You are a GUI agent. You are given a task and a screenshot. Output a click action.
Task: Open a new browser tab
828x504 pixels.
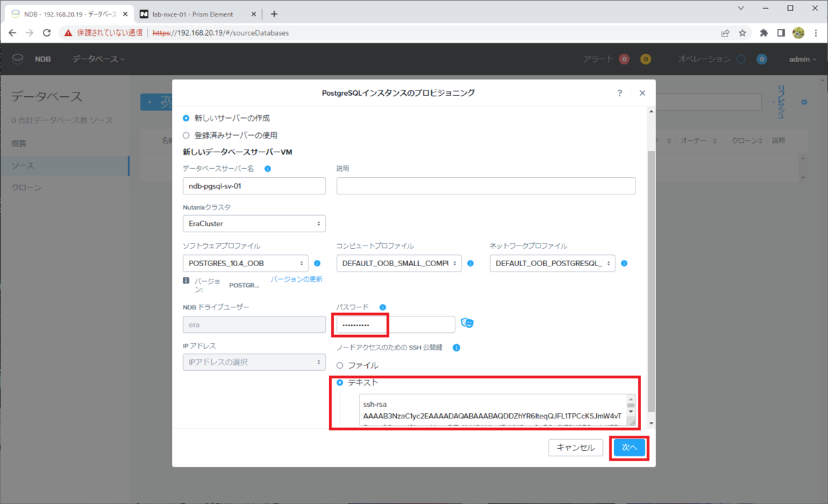click(x=274, y=14)
